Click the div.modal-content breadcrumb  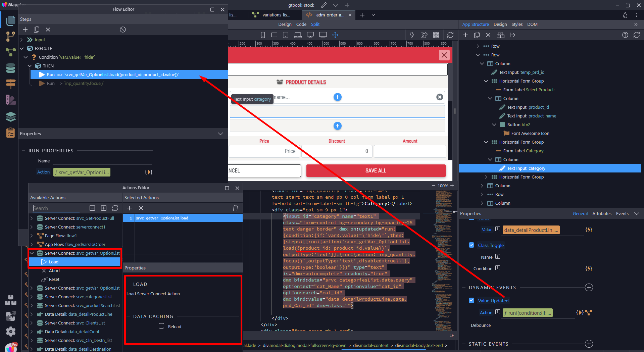click(x=370, y=345)
